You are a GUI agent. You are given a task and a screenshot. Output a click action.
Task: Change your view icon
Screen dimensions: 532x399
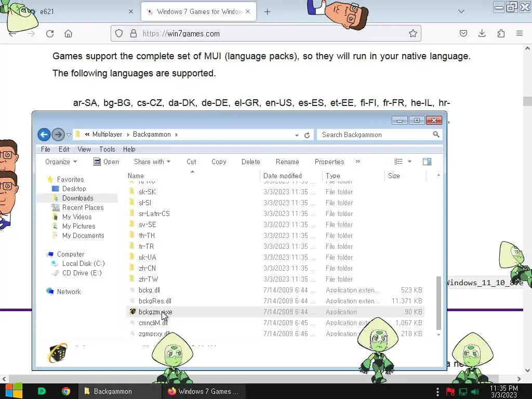pos(398,162)
